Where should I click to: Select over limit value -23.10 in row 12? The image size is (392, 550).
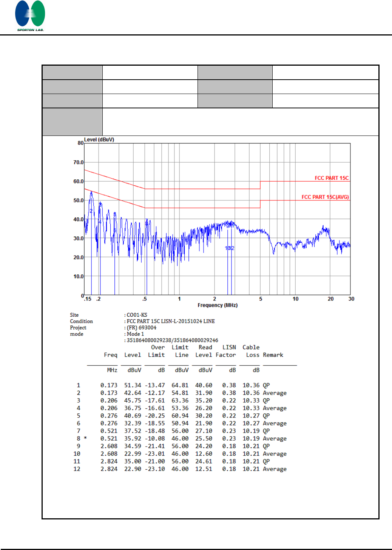(155, 469)
